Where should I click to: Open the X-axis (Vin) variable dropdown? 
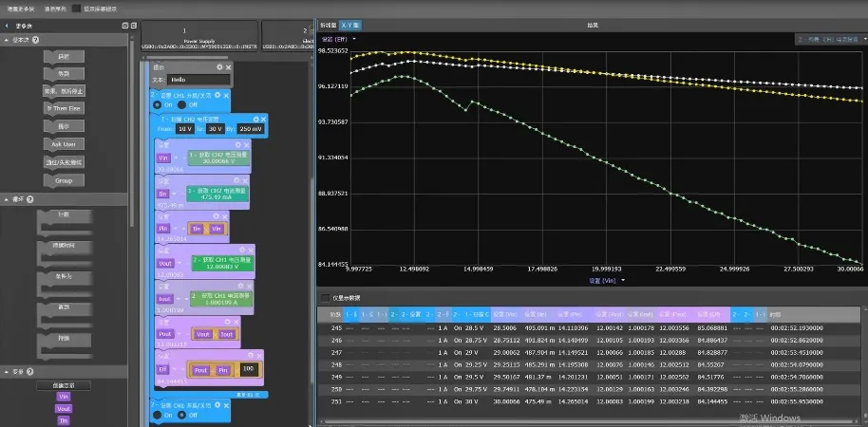tap(623, 281)
